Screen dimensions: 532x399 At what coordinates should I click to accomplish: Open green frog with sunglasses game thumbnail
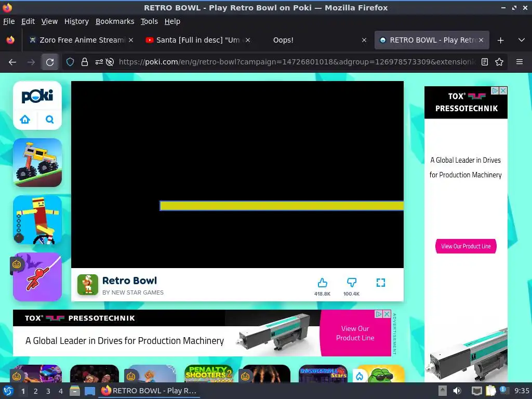pos(380,374)
